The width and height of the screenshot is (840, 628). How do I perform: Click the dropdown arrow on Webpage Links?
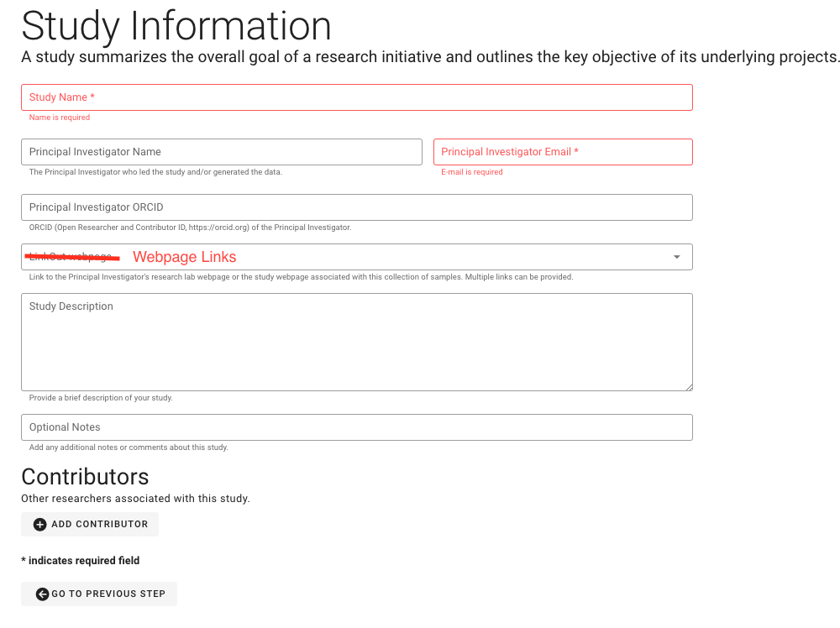[x=676, y=257]
